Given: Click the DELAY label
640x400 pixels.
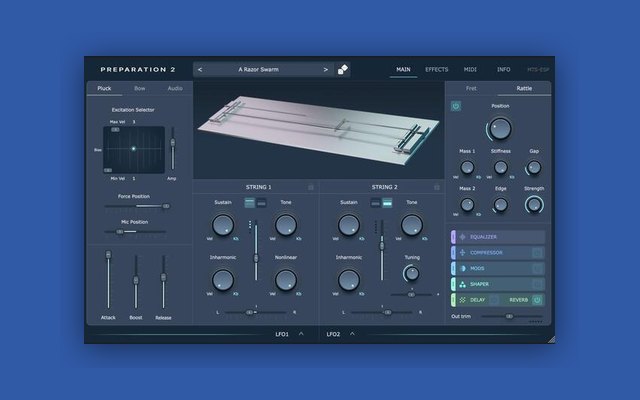Looking at the screenshot, I should pos(478,300).
